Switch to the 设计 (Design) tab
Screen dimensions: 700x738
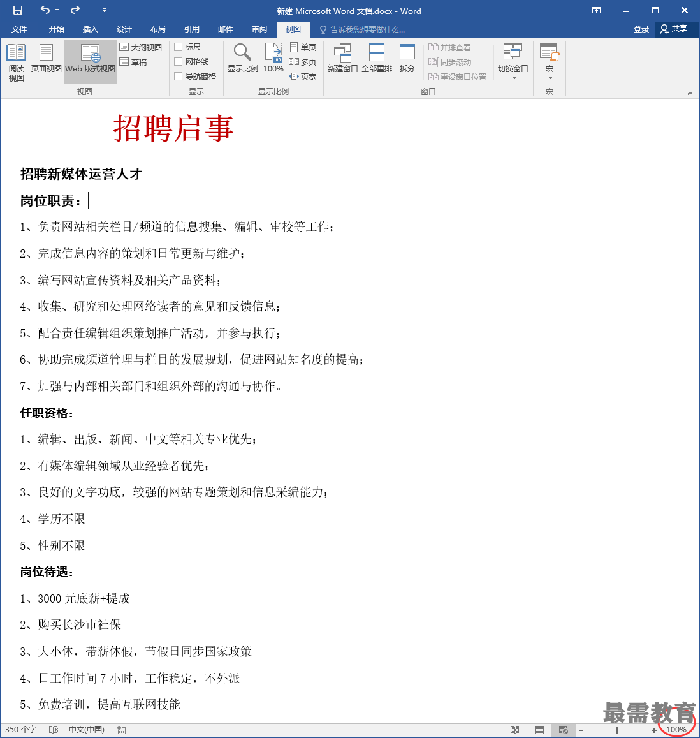coord(124,29)
